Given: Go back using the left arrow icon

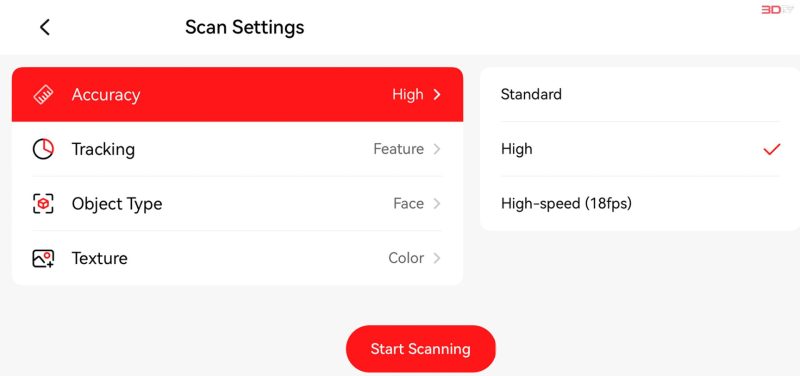Looking at the screenshot, I should [x=45, y=27].
